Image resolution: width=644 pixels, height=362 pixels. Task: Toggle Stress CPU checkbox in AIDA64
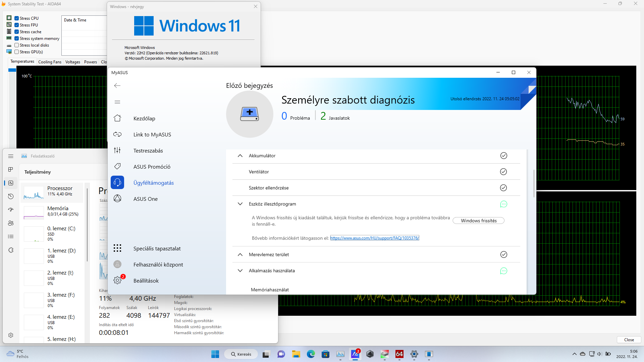(16, 18)
